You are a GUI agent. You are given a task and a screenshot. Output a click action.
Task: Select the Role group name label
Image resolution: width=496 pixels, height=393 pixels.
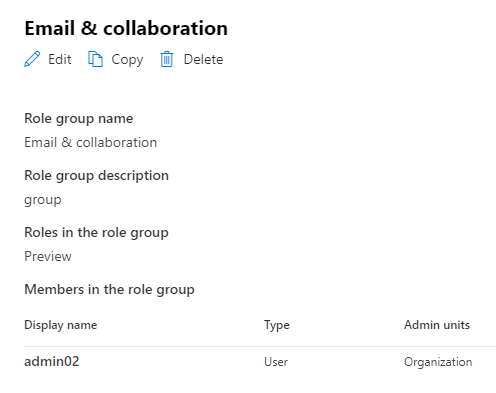(x=79, y=119)
